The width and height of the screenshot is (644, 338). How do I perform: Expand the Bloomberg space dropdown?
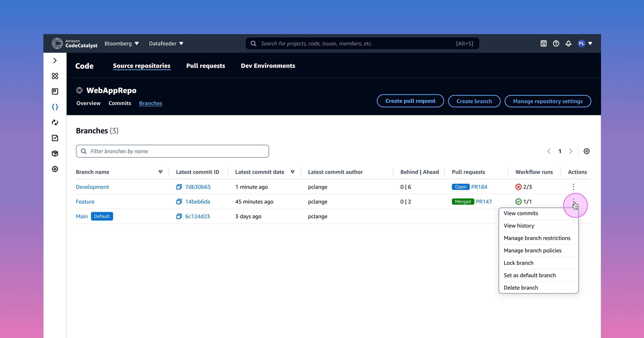point(122,44)
